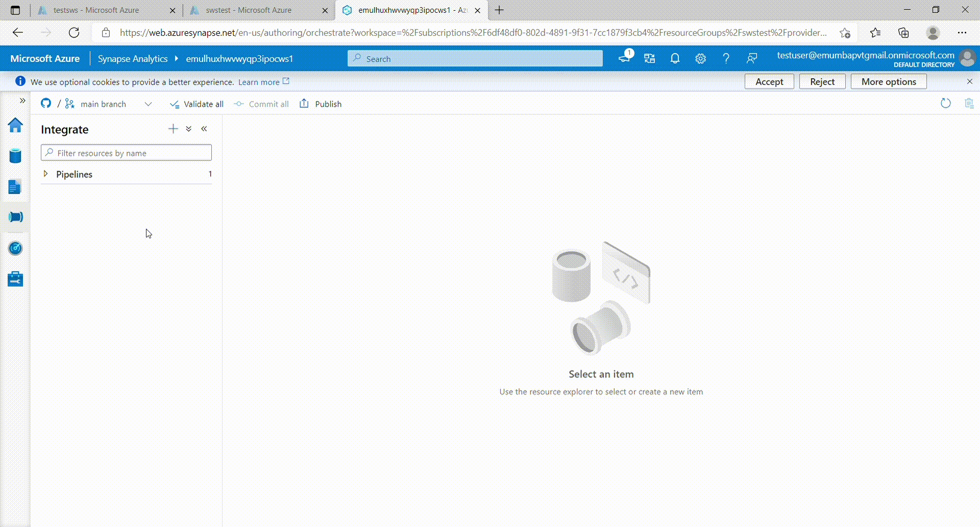Add this page to favorites
This screenshot has width=980, height=527.
pyautogui.click(x=845, y=33)
